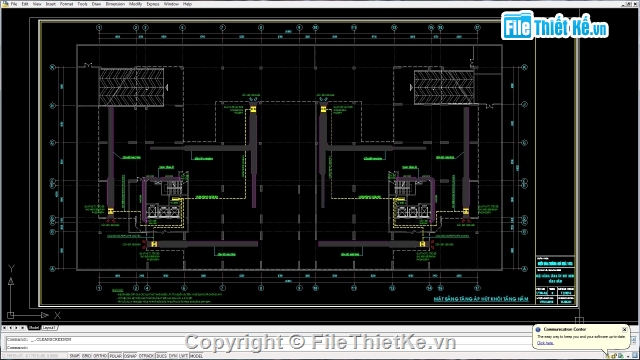Click the Communication Center info icon
Screen dimensions: 640x360
coord(538,329)
